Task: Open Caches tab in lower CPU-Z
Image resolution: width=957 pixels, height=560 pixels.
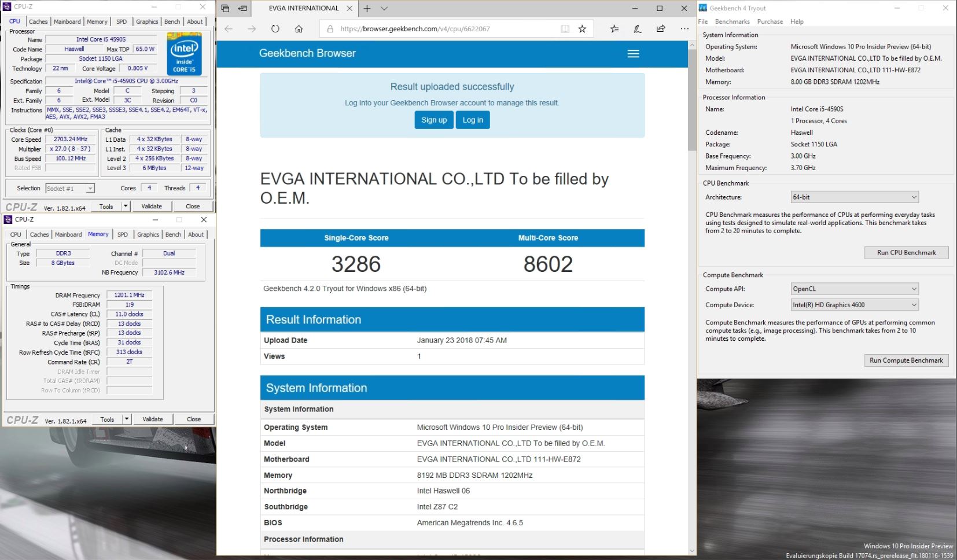Action: tap(39, 234)
